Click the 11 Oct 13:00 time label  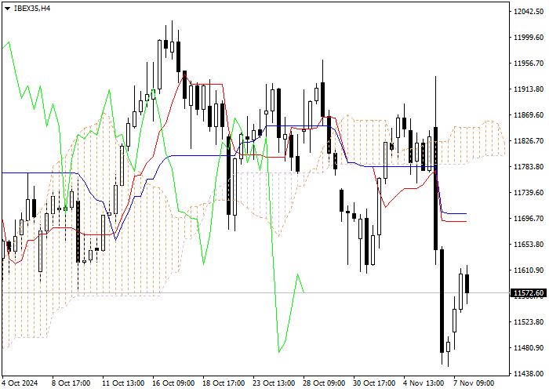123,383
